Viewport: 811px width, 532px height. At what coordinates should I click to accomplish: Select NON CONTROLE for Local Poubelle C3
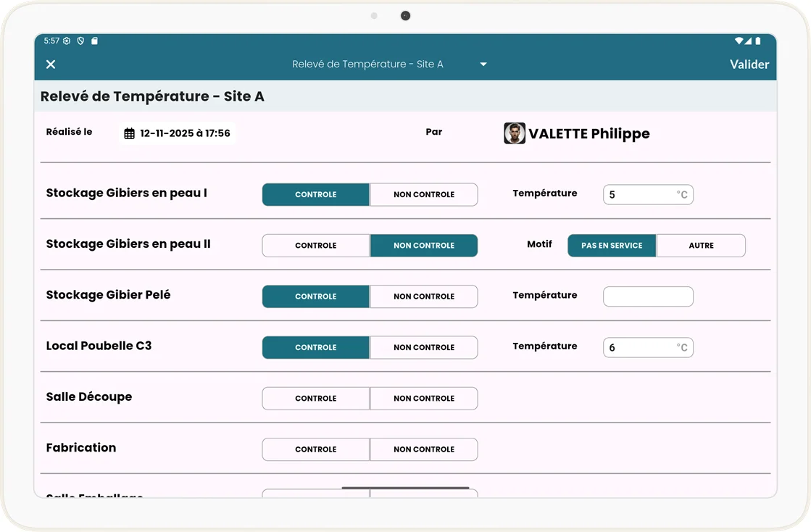(x=423, y=347)
